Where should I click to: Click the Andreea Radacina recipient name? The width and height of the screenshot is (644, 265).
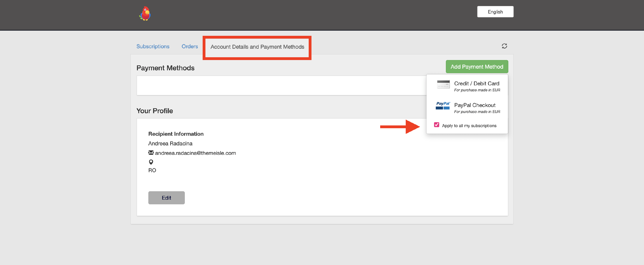point(170,143)
